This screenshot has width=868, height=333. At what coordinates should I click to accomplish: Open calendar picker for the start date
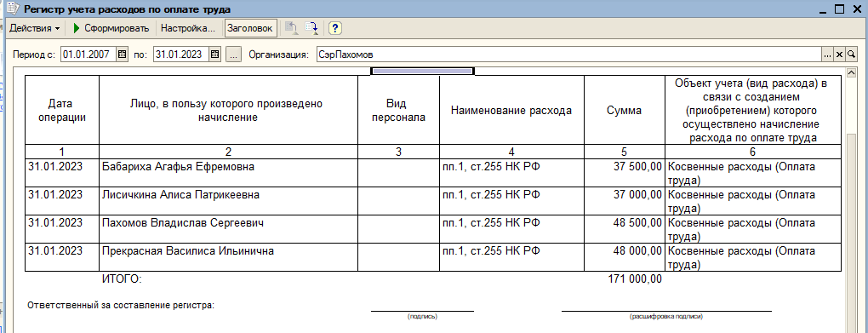123,55
